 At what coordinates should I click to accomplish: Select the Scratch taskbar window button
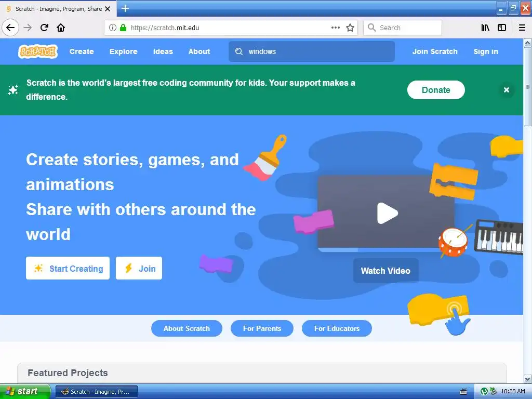coord(96,392)
